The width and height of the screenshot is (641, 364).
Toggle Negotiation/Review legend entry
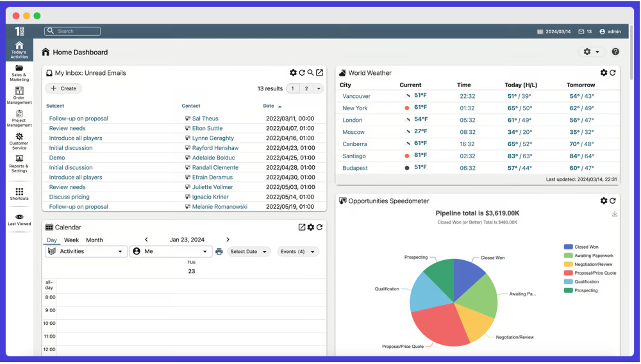[588, 264]
